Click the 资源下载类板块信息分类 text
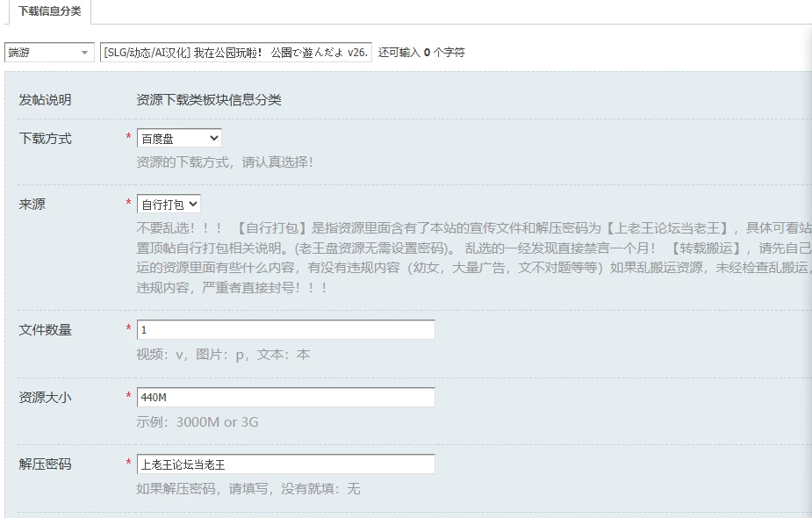 (x=209, y=100)
